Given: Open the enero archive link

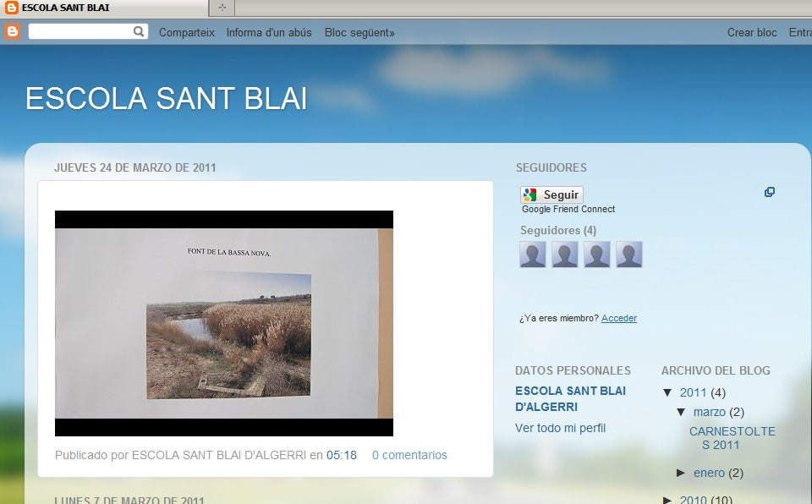Looking at the screenshot, I should [709, 473].
